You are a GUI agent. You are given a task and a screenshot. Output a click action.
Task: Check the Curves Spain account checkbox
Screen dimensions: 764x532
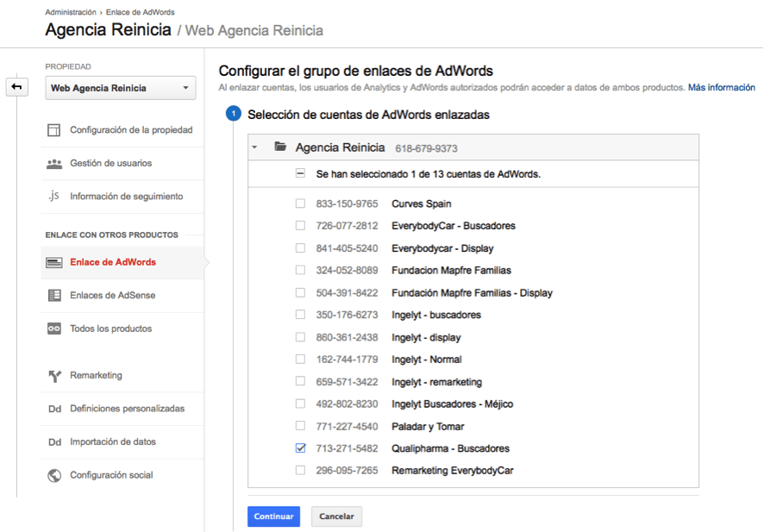pos(300,203)
